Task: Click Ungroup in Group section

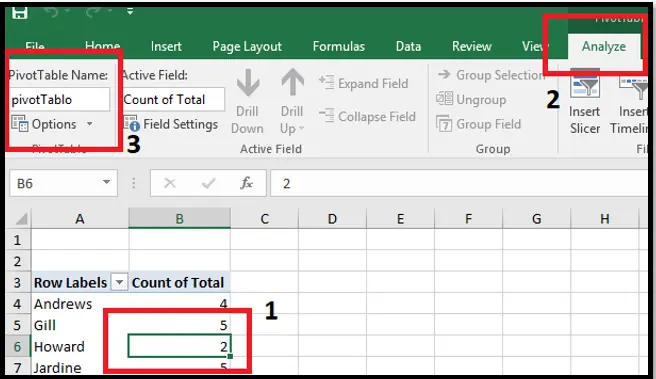Action: (x=471, y=100)
